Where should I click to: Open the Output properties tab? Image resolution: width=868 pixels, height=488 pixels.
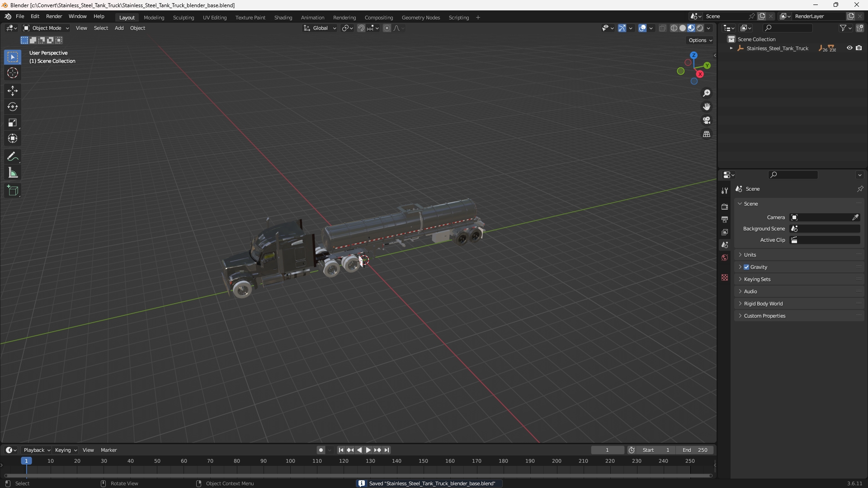pyautogui.click(x=725, y=219)
